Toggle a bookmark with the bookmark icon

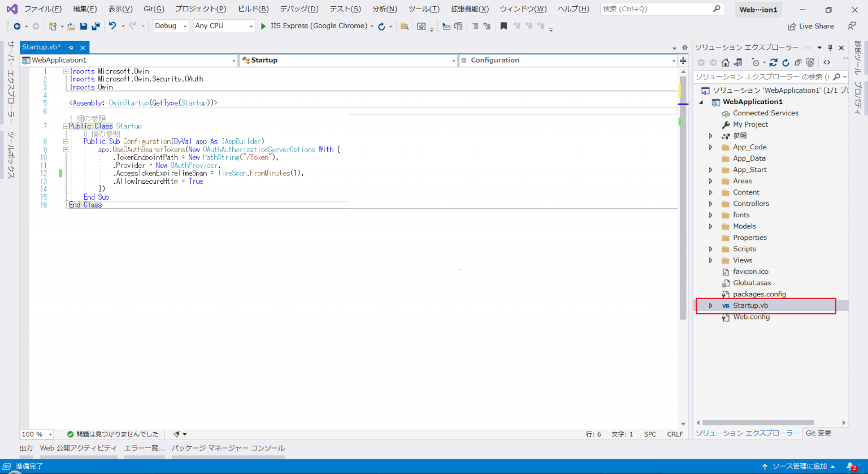(504, 25)
